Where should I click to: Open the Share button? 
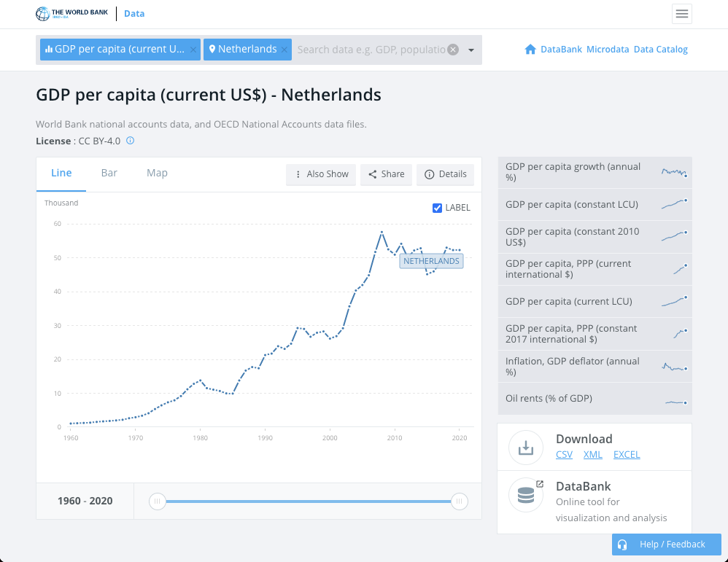tap(387, 174)
